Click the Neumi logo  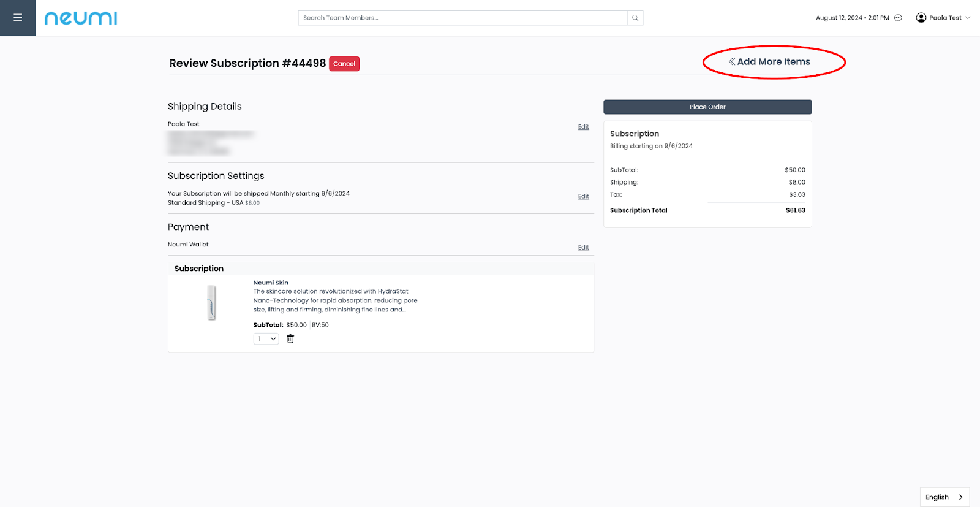81,18
